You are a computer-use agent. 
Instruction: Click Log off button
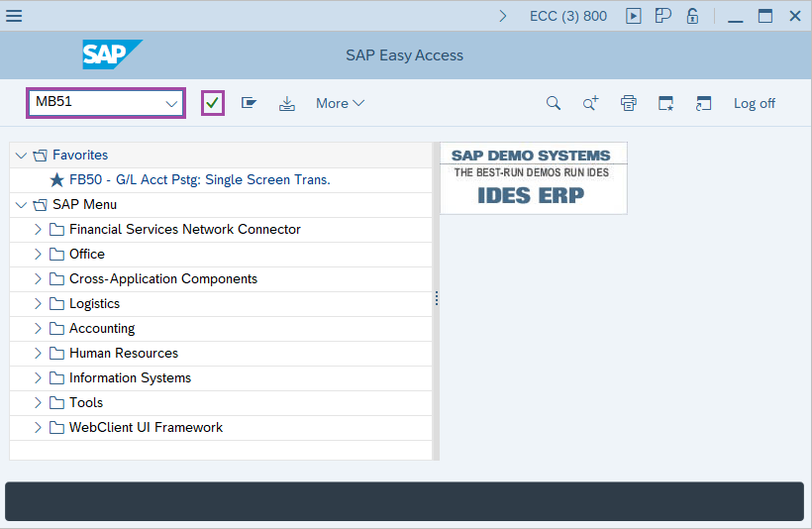[x=754, y=103]
